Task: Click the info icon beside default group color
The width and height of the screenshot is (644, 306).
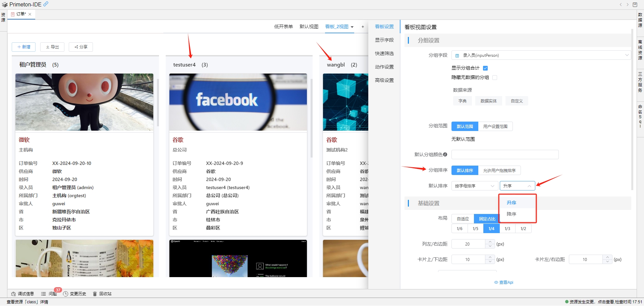Action: click(x=445, y=155)
